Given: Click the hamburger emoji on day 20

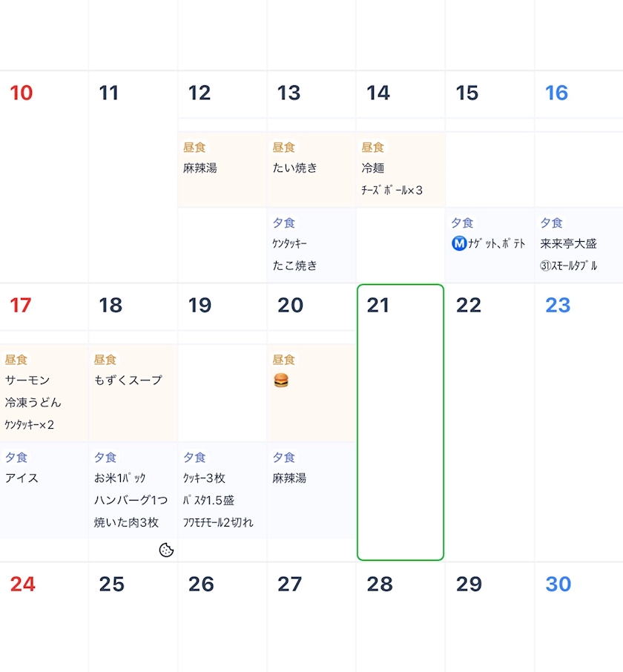Looking at the screenshot, I should point(281,381).
